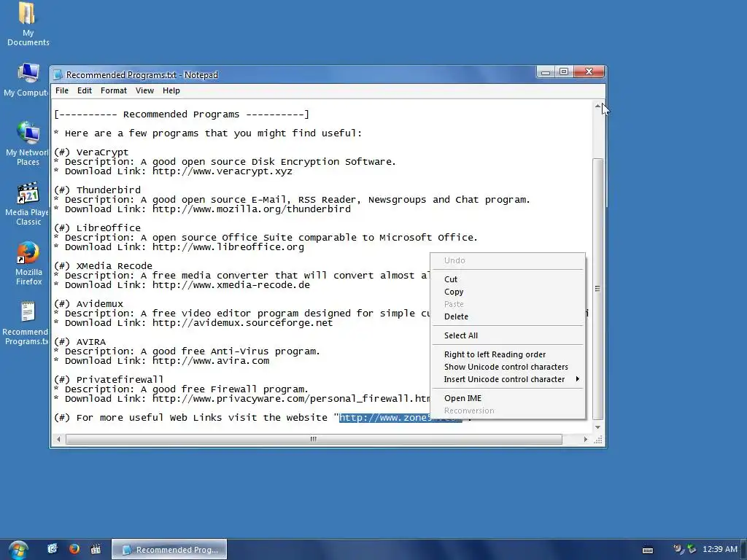747x560 pixels.
Task: Launch Firefox from the taskbar quick launch
Action: (74, 549)
